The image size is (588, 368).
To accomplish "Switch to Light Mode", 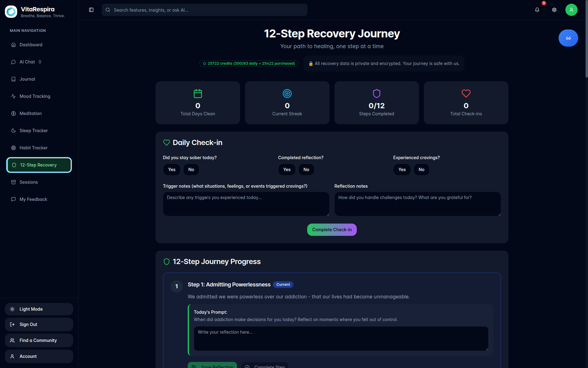I will (x=39, y=309).
